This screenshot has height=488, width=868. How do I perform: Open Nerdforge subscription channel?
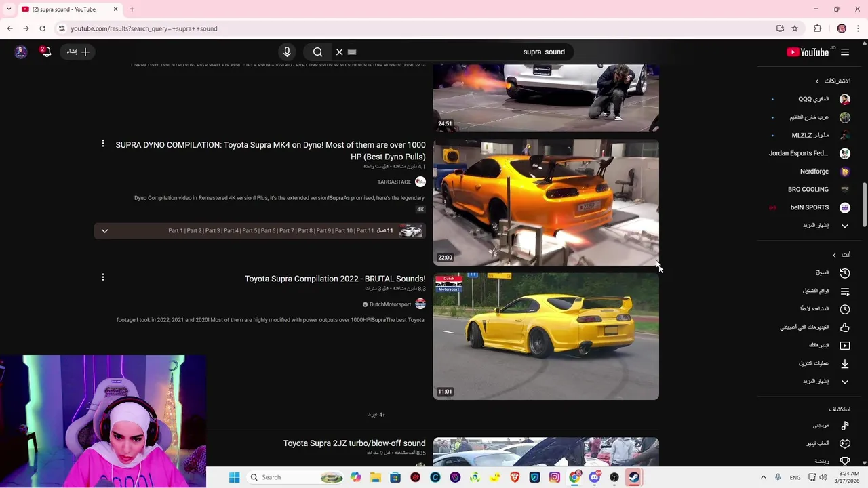pyautogui.click(x=814, y=171)
